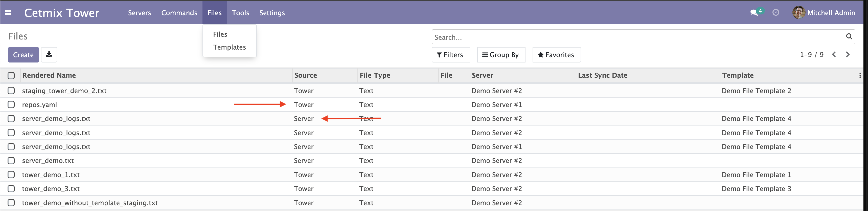Toggle the select-all checkbox in header

tap(11, 75)
